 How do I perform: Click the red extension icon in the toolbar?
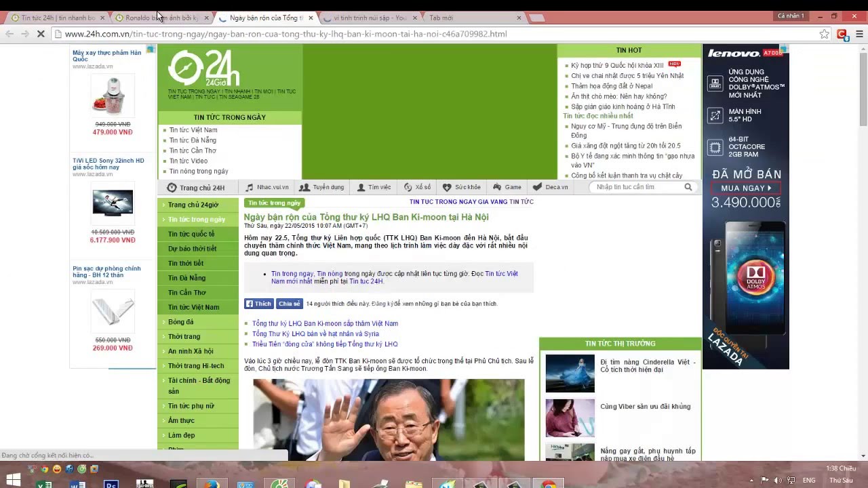[842, 34]
